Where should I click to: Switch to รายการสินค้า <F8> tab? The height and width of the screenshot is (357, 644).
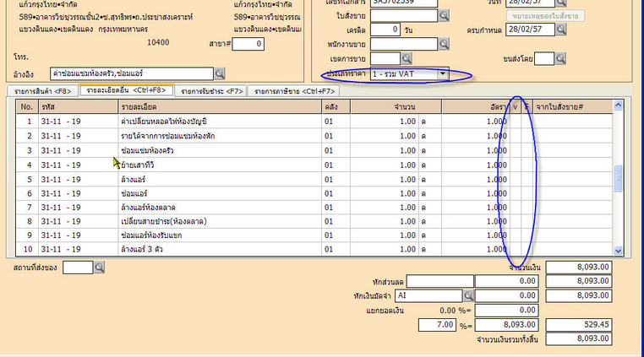tap(41, 90)
